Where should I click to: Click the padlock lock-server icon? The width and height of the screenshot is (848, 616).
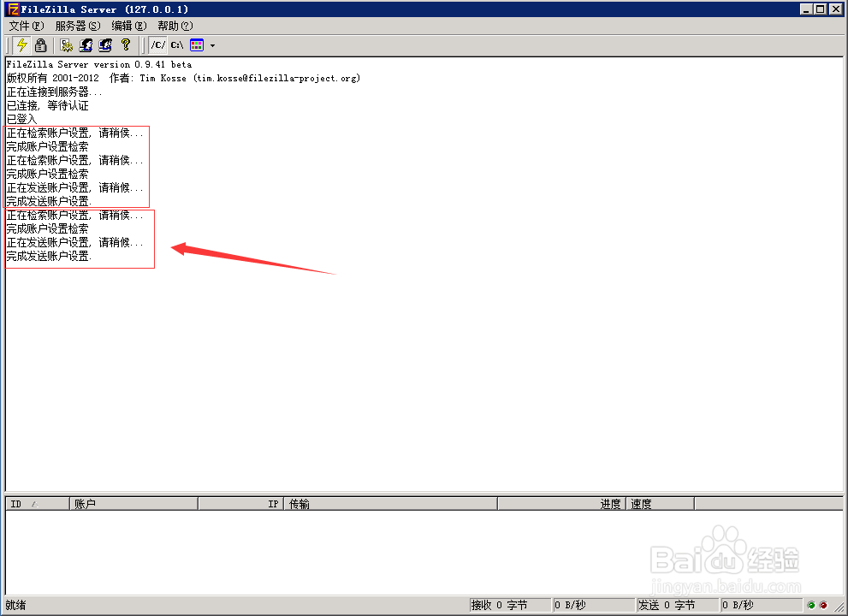tap(40, 44)
